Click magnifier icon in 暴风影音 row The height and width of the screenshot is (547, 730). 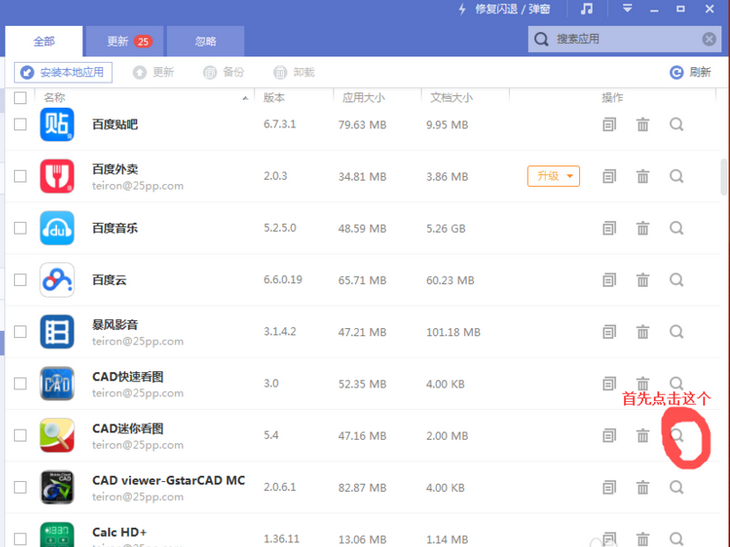point(676,332)
